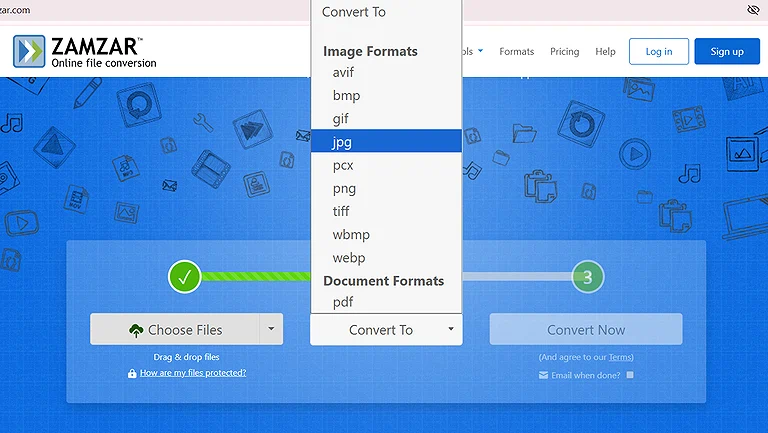Viewport: 768px width, 433px height.
Task: Select avif format
Action: click(x=386, y=72)
